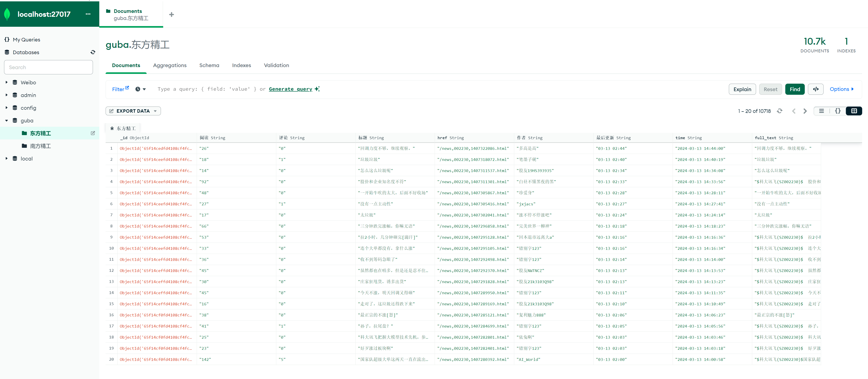Image resolution: width=868 pixels, height=379 pixels.
Task: Go to next page of documents
Action: coord(805,111)
